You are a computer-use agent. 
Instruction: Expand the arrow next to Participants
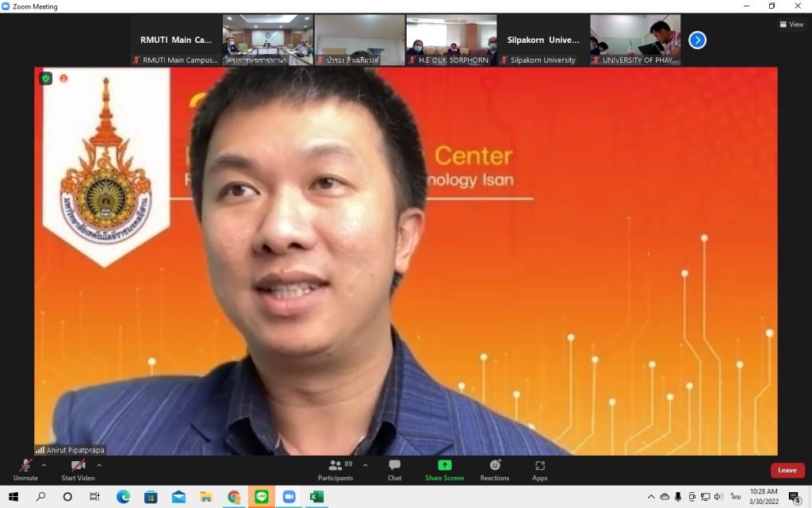(x=365, y=465)
